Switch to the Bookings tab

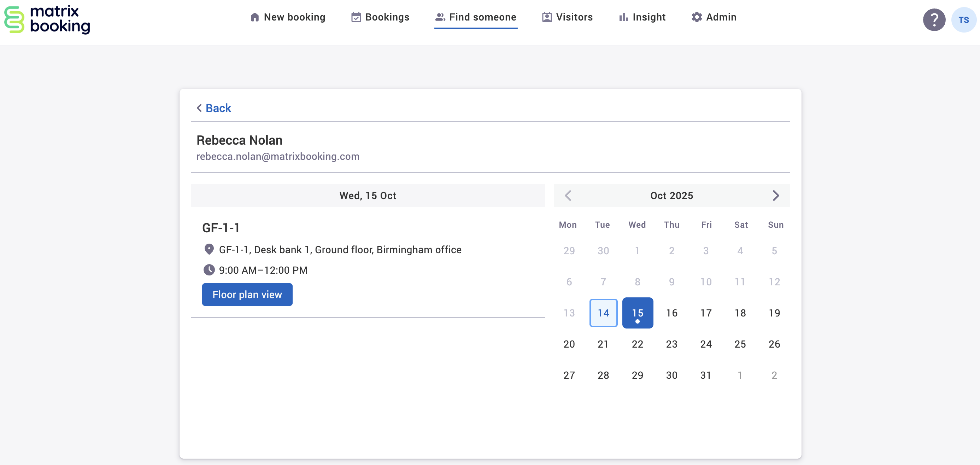387,17
